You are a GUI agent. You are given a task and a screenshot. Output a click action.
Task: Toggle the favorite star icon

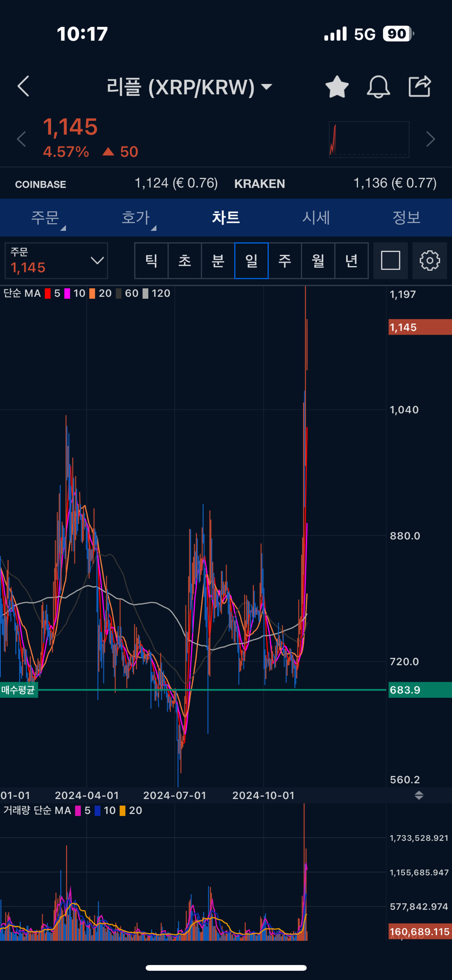(337, 87)
